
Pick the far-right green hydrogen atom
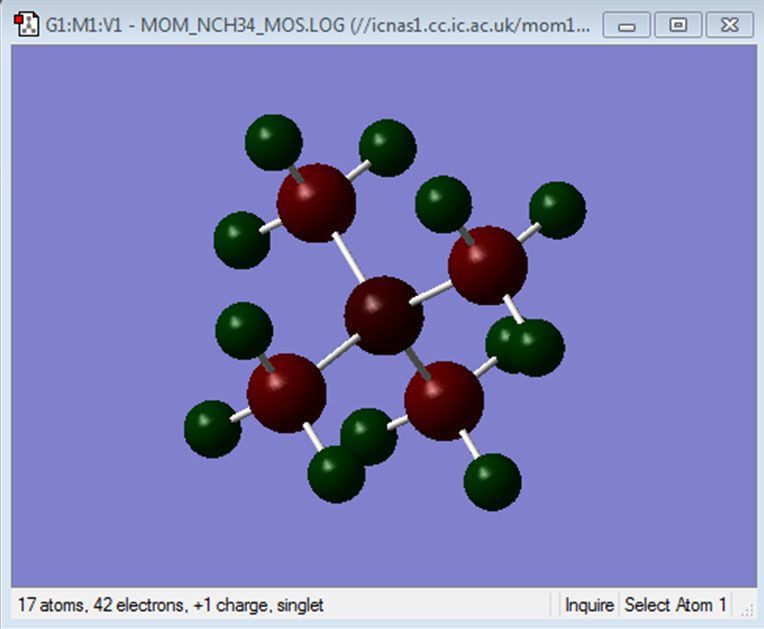pos(557,210)
